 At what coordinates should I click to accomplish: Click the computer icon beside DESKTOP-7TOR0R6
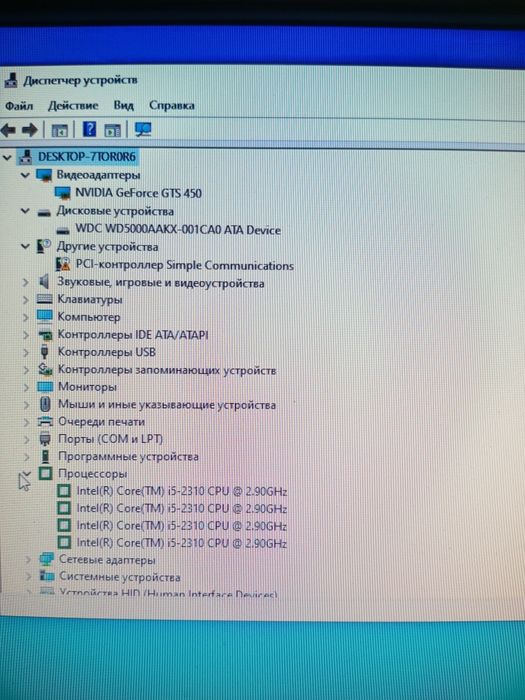[x=25, y=157]
